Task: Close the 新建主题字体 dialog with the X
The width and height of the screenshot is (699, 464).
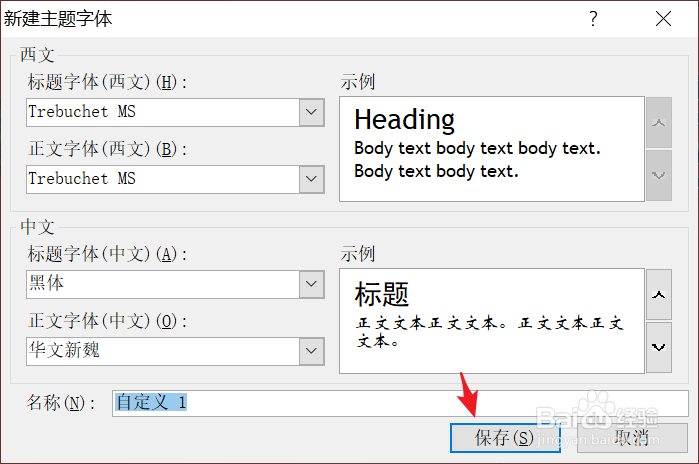Action: coord(663,19)
